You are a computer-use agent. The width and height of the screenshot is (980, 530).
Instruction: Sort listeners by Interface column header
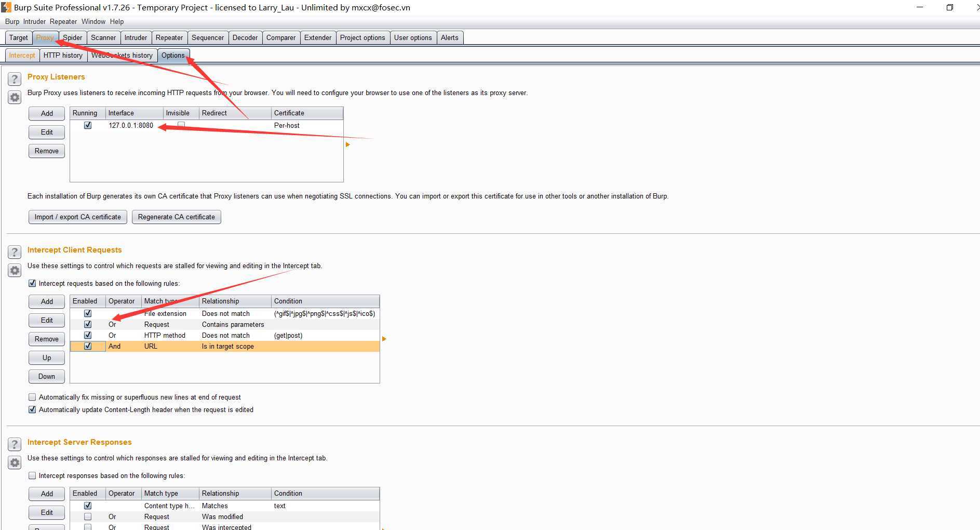click(135, 113)
